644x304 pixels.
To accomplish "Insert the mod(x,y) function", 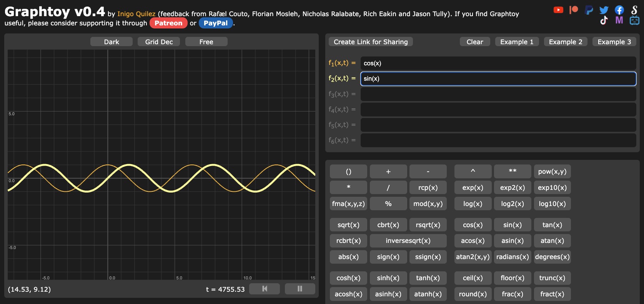I will pyautogui.click(x=428, y=204).
